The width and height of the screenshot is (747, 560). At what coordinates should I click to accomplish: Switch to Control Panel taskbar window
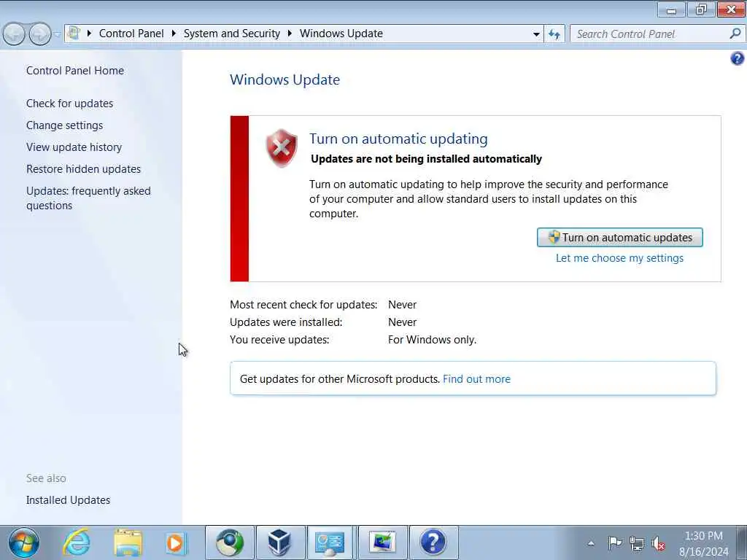point(330,542)
